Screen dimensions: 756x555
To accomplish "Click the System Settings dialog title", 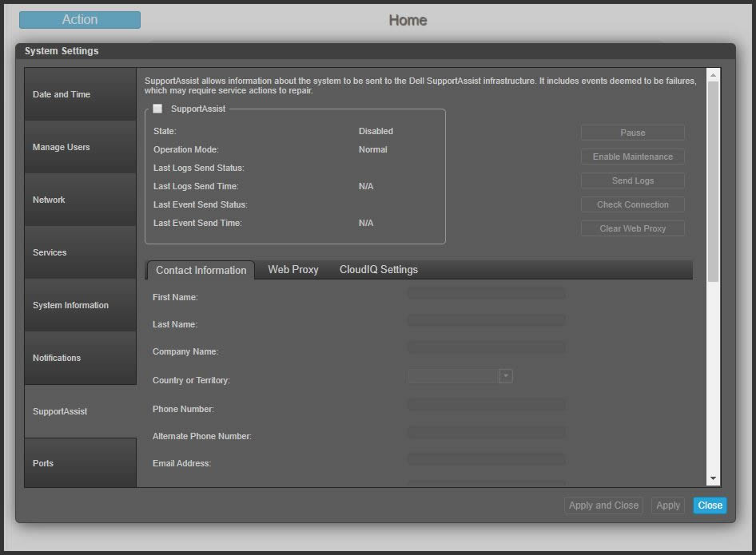I will [62, 50].
